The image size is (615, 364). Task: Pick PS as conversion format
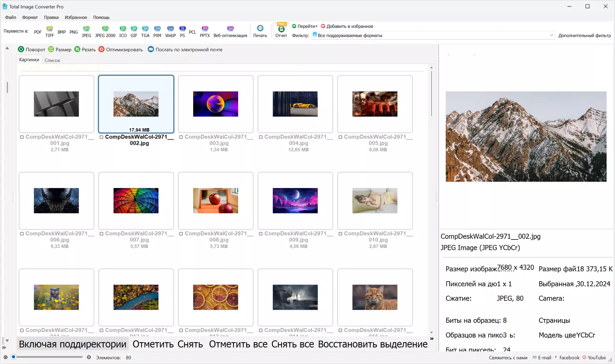click(x=182, y=32)
